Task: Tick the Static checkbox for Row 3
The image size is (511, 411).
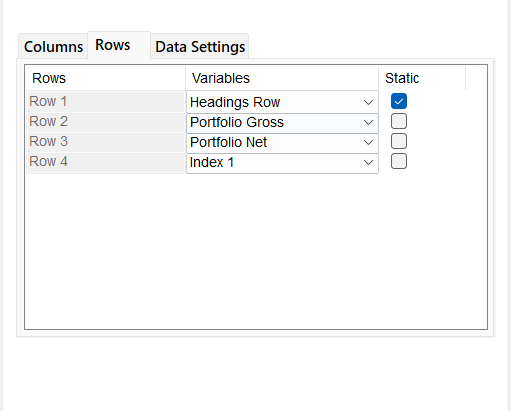Action: click(399, 141)
